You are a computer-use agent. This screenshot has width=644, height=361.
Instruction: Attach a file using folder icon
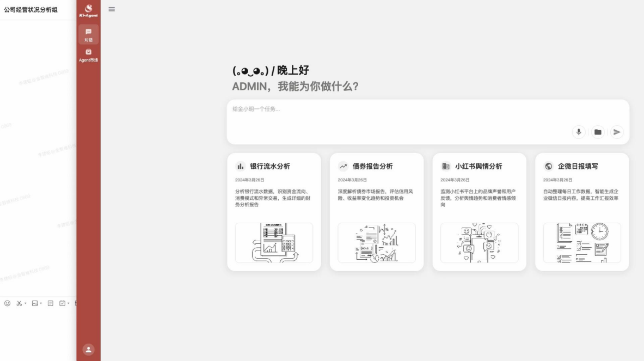(x=598, y=132)
